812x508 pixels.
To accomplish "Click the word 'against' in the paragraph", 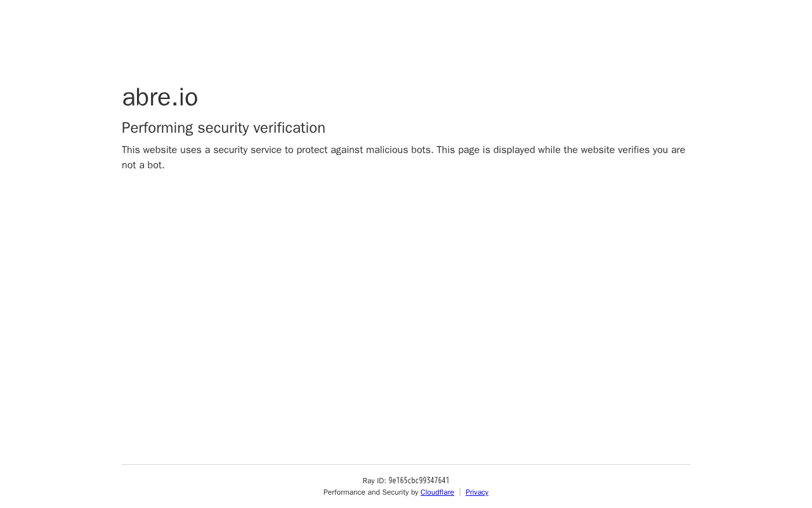I will click(x=347, y=150).
